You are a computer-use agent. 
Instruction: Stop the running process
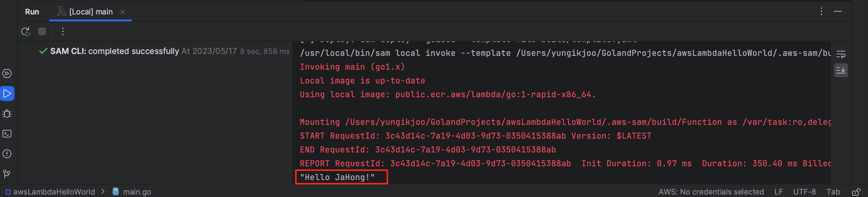pyautogui.click(x=42, y=32)
